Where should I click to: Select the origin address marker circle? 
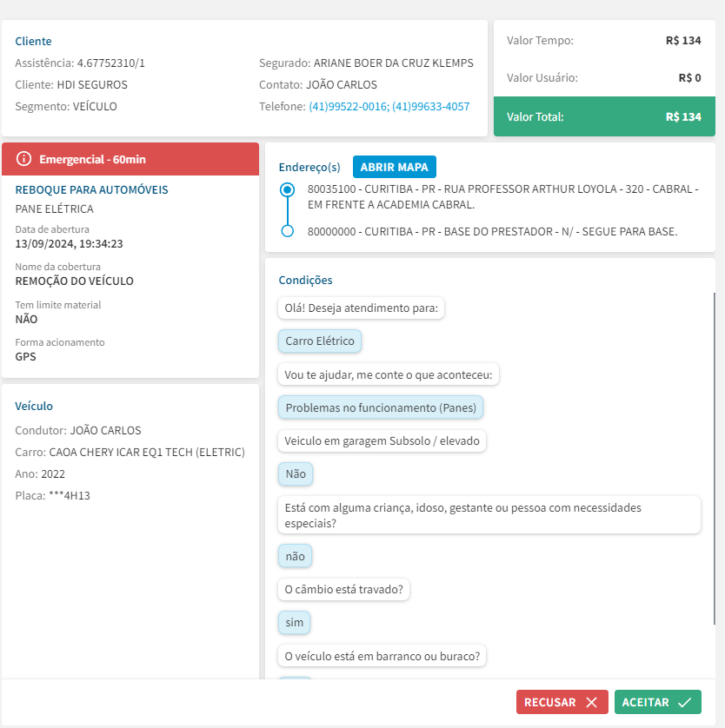pyautogui.click(x=288, y=189)
